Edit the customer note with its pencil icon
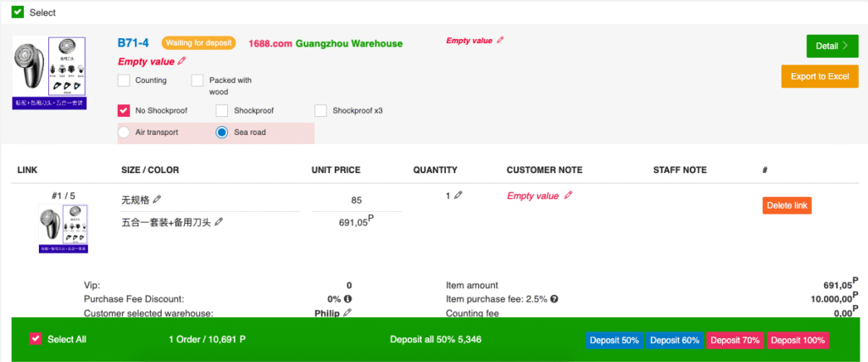868x362 pixels. [569, 195]
